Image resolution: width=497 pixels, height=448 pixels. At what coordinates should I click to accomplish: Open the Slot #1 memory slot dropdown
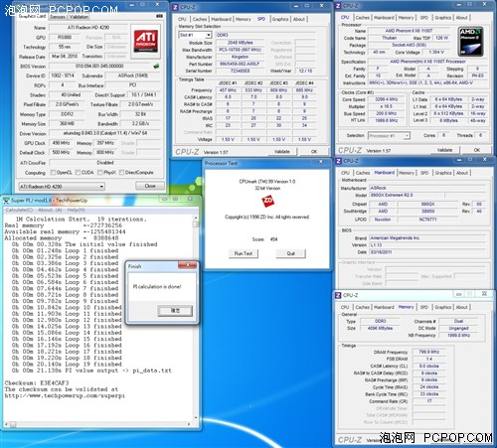[195, 35]
